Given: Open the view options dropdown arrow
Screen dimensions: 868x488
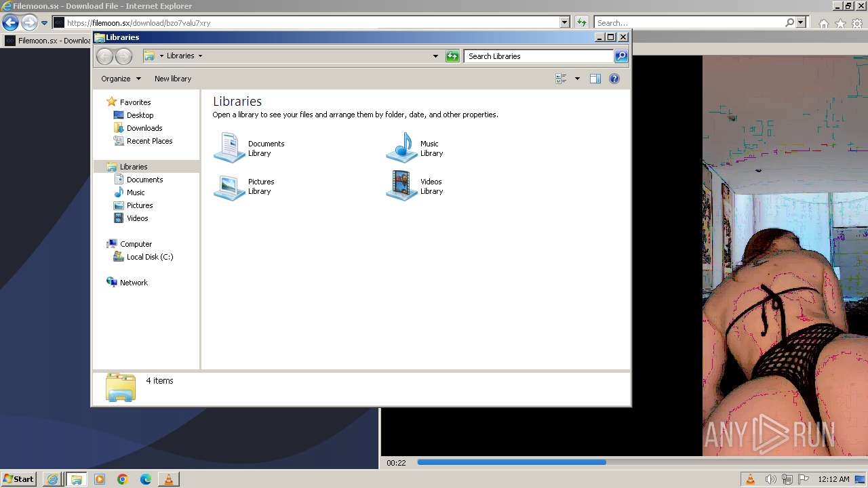Looking at the screenshot, I should tap(577, 79).
